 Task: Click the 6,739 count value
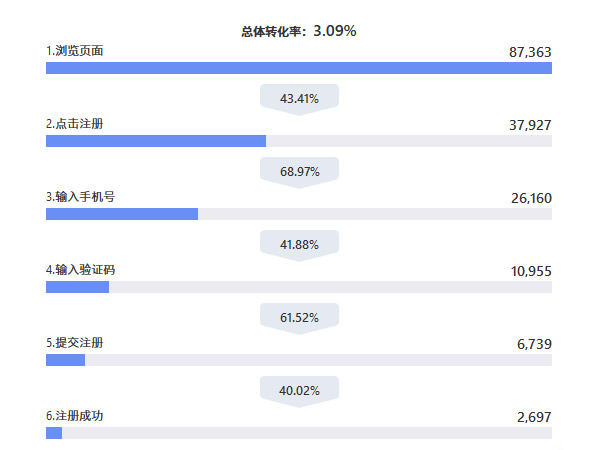[x=534, y=344]
